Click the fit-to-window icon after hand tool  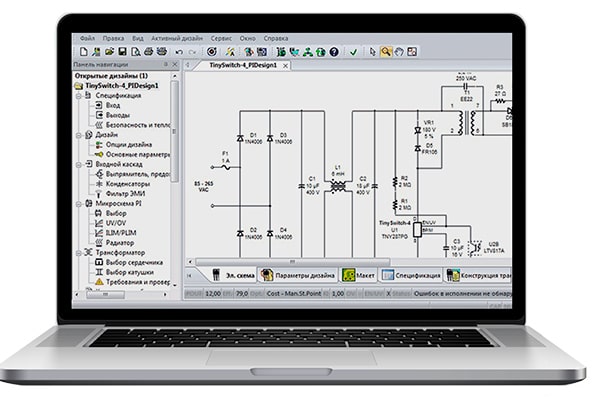[x=412, y=52]
